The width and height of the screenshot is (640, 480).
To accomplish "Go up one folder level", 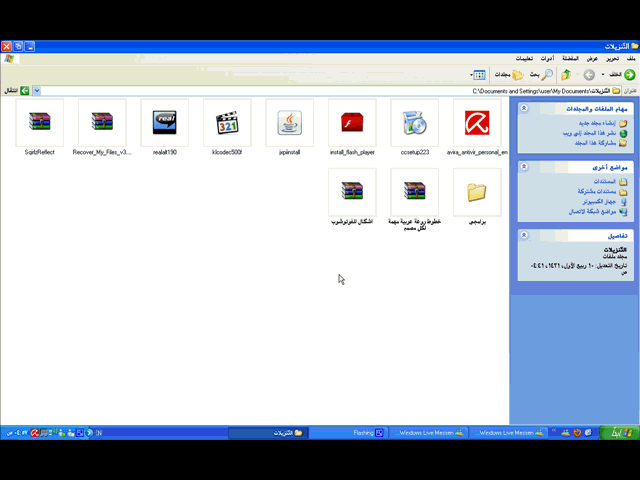I will (566, 75).
